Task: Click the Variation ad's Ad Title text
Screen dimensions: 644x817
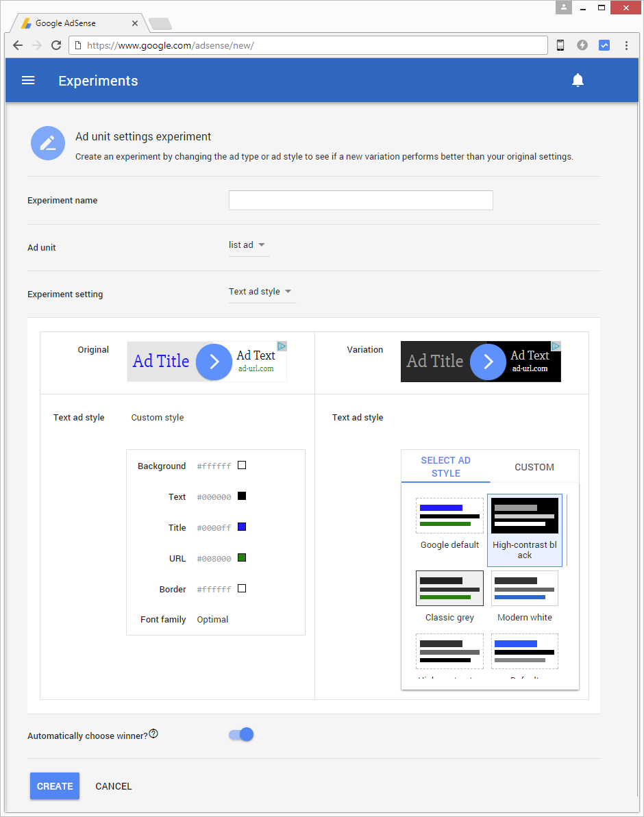Action: tap(435, 361)
